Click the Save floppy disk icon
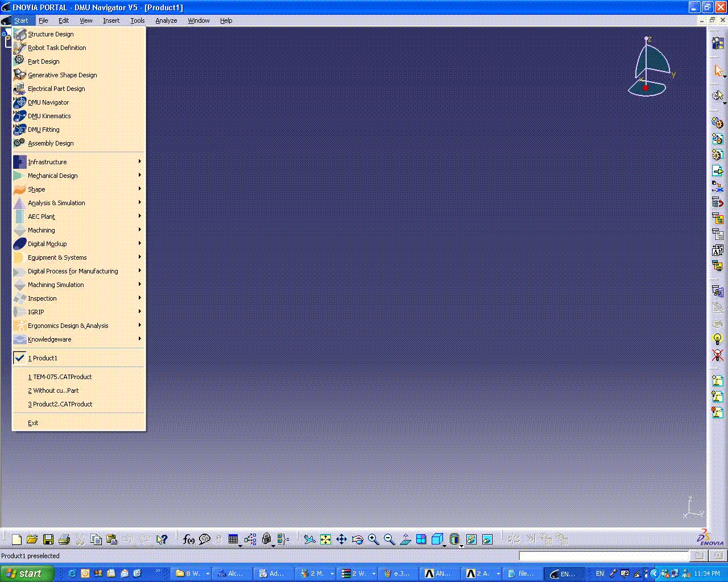Viewport: 728px width, 582px height. point(48,539)
